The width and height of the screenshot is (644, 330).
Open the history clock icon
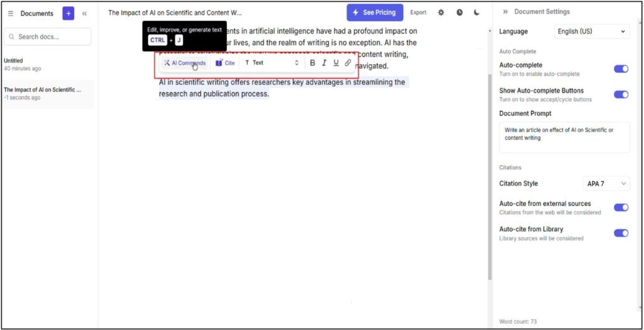pyautogui.click(x=460, y=13)
